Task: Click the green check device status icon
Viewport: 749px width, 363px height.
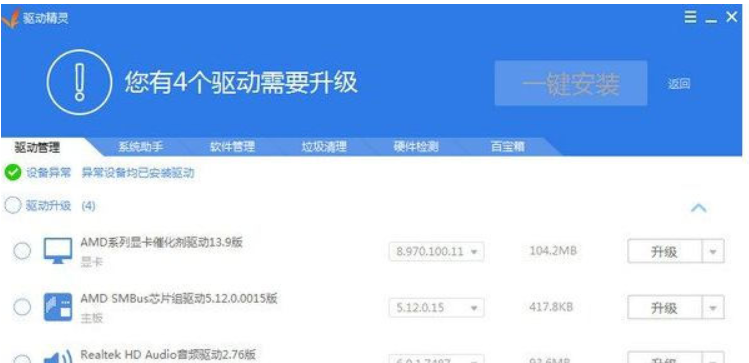Action: (x=13, y=172)
